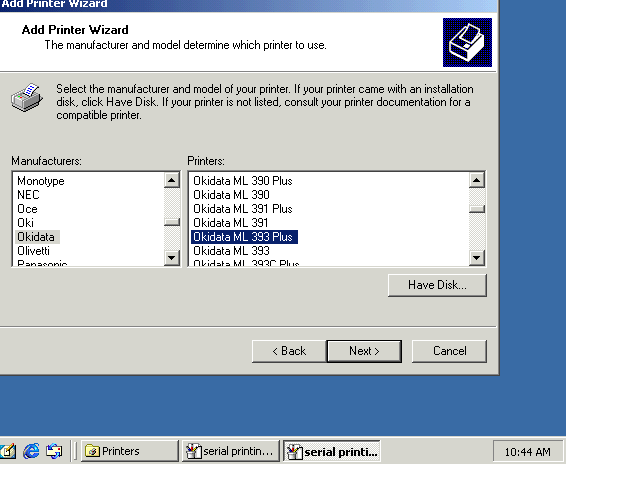Select the active serial printing taskbar button

(x=332, y=451)
